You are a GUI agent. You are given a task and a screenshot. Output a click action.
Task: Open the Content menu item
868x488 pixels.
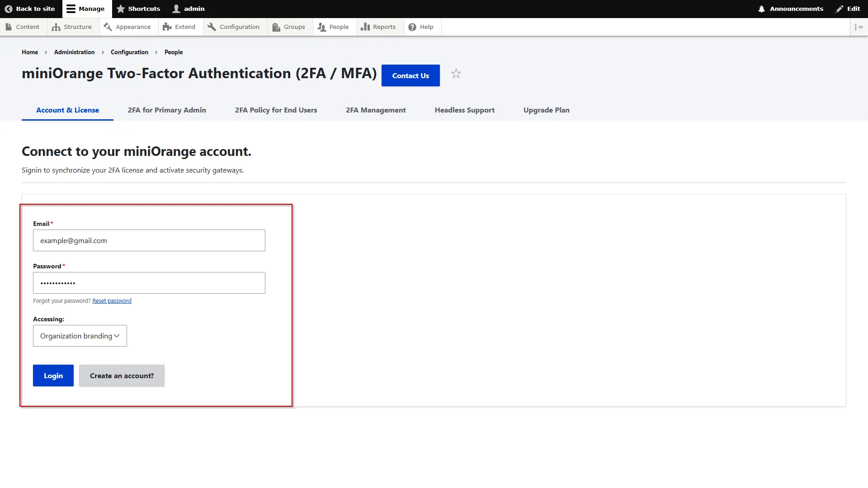23,27
